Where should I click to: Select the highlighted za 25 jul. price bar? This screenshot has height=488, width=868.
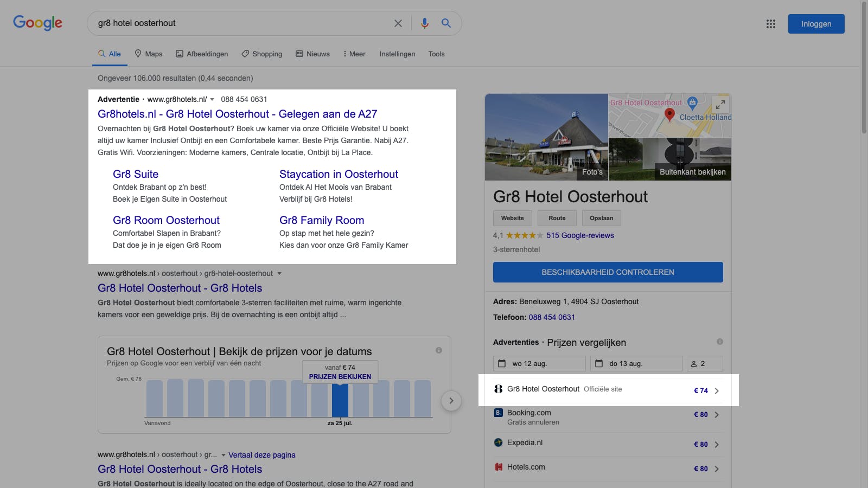(340, 400)
